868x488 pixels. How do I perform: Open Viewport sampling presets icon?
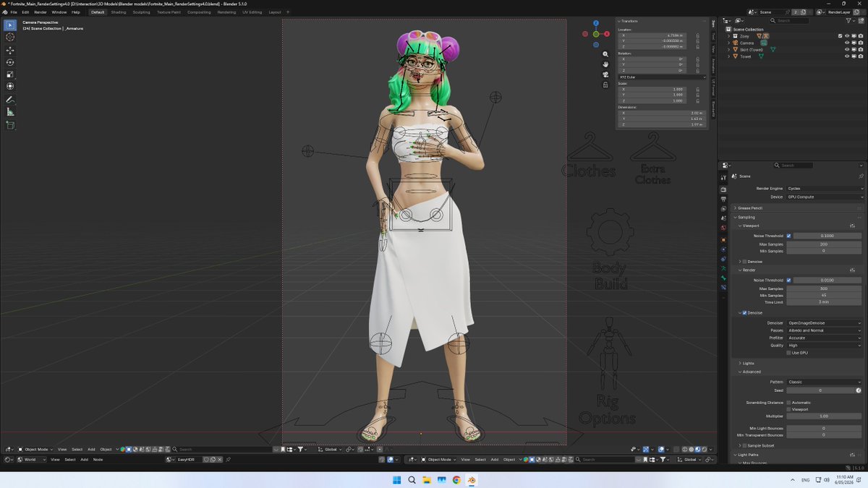click(x=852, y=226)
